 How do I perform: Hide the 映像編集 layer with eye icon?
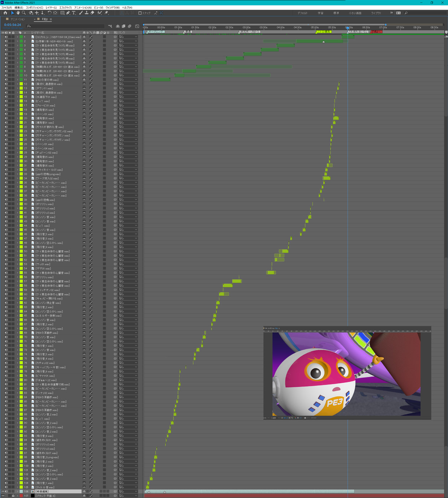point(3,491)
